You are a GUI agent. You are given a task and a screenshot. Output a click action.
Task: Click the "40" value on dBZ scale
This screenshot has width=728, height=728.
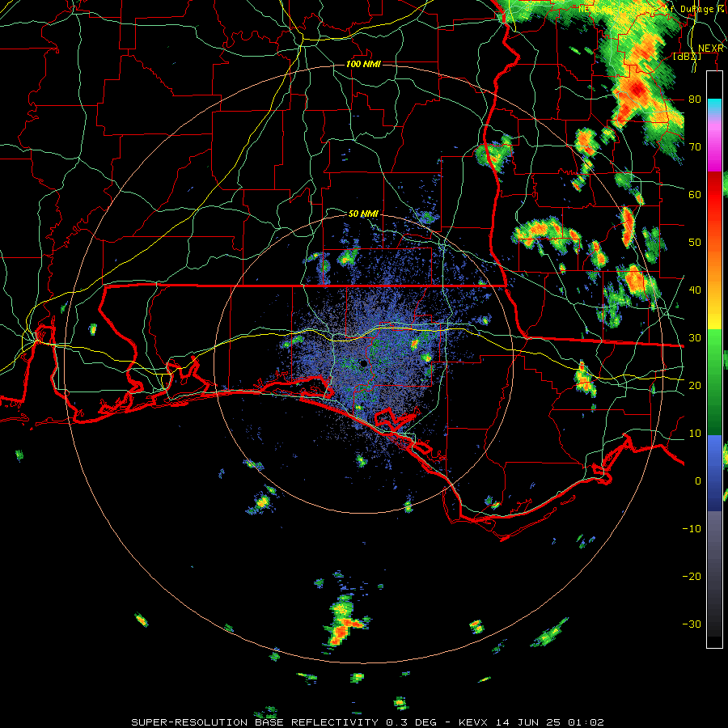click(695, 290)
